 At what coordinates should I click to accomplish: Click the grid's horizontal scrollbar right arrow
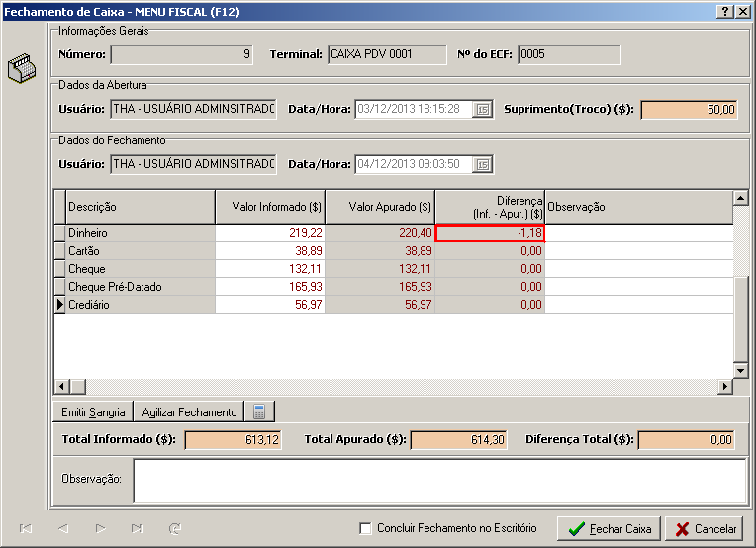pos(725,386)
